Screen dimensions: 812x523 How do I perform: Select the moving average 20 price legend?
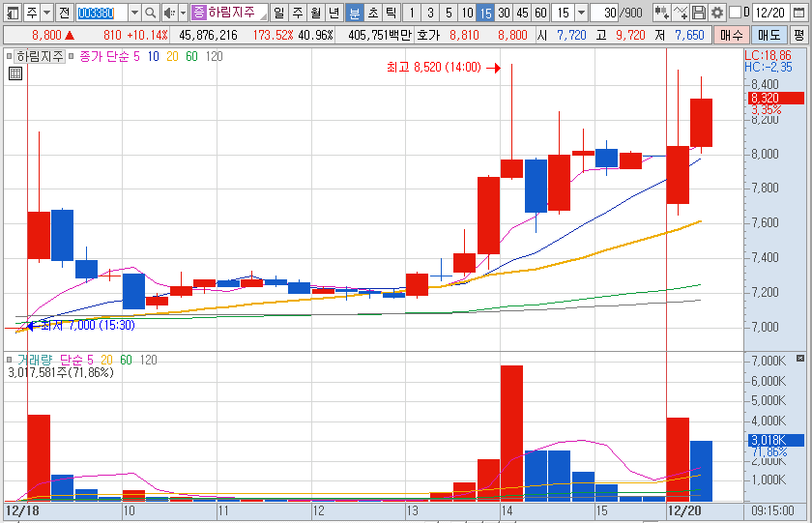(172, 56)
